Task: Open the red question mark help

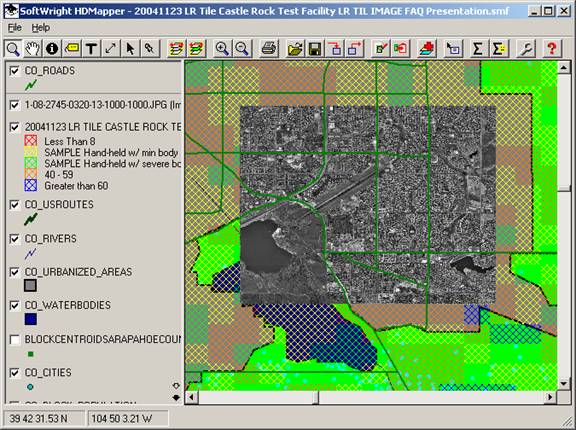Action: 551,49
